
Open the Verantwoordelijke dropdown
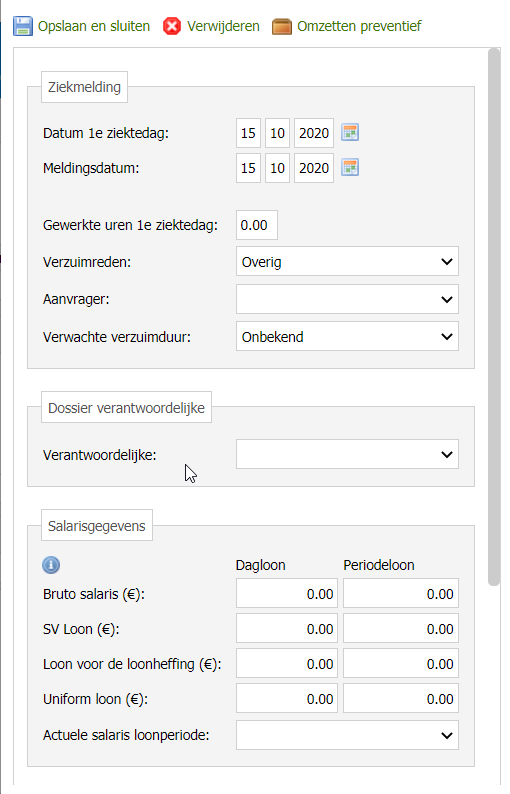pos(347,454)
